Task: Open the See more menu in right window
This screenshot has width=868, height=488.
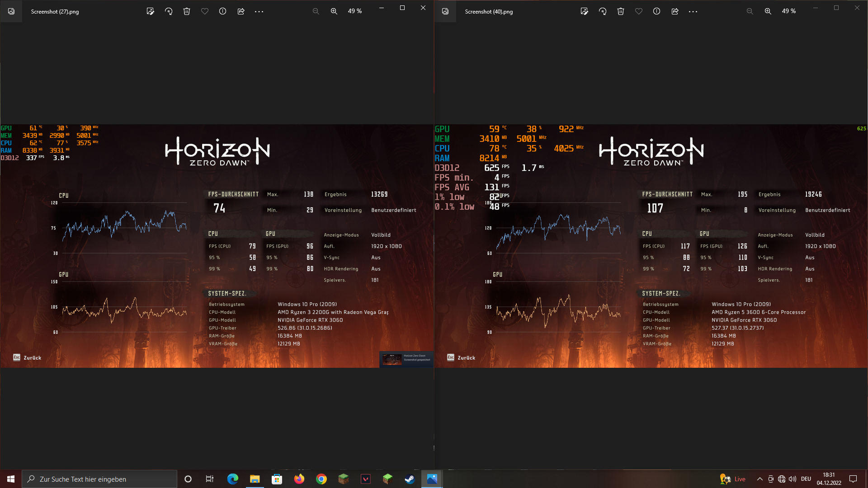Action: click(693, 11)
